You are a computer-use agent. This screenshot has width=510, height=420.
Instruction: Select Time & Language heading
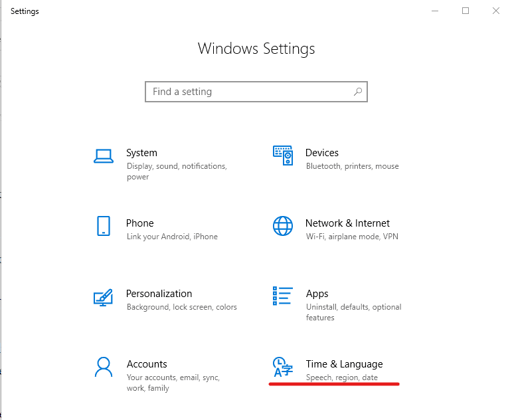344,364
